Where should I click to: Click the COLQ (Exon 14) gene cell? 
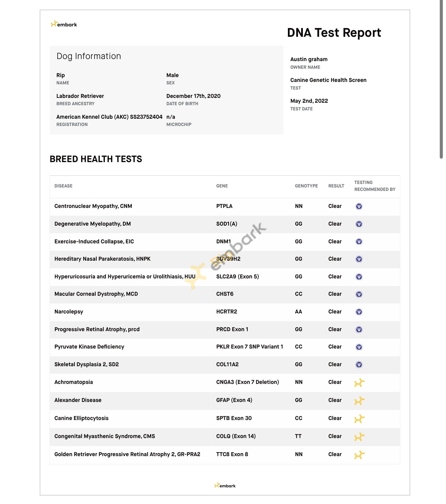click(236, 436)
